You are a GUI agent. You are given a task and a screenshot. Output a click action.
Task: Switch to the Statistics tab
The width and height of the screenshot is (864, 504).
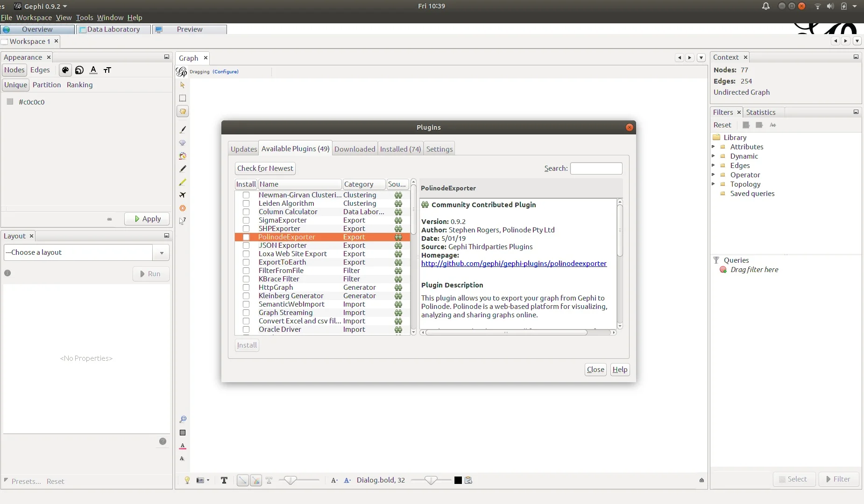click(x=761, y=112)
